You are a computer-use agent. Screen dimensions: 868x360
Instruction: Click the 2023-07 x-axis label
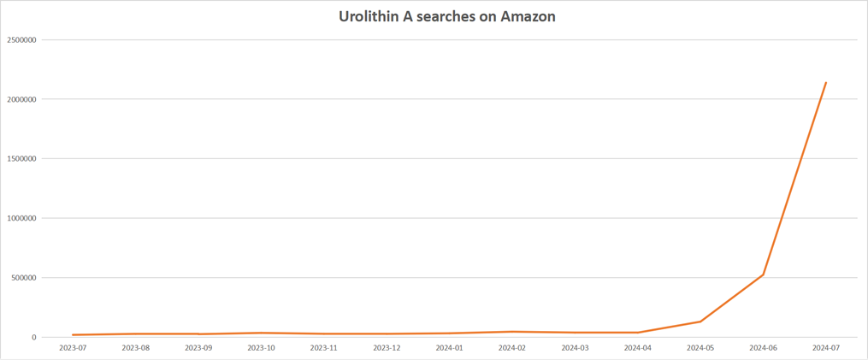73,348
